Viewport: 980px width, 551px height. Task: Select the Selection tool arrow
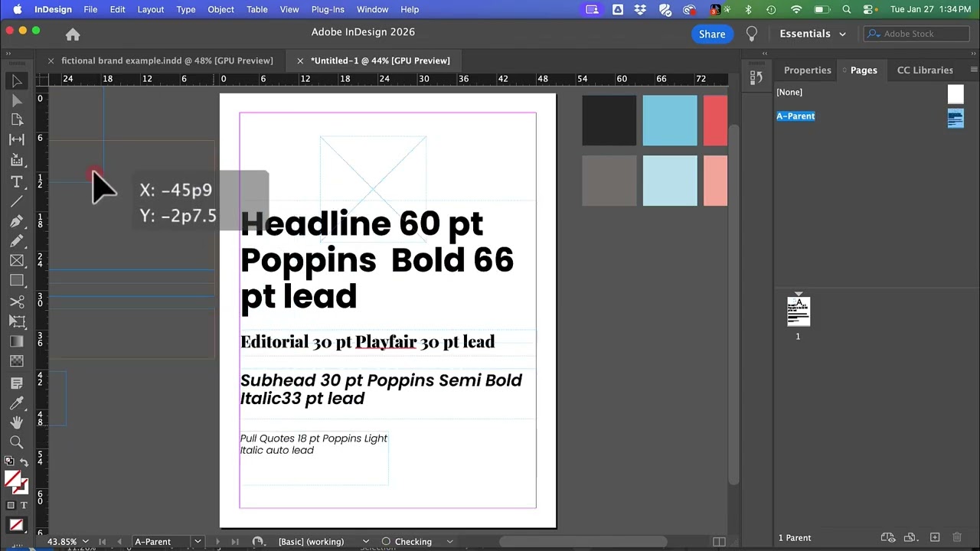(x=17, y=80)
